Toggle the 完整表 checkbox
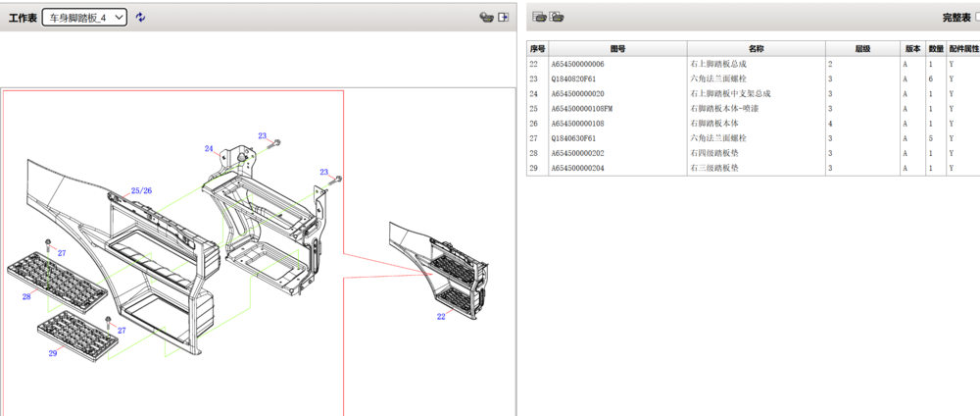 coord(977,18)
